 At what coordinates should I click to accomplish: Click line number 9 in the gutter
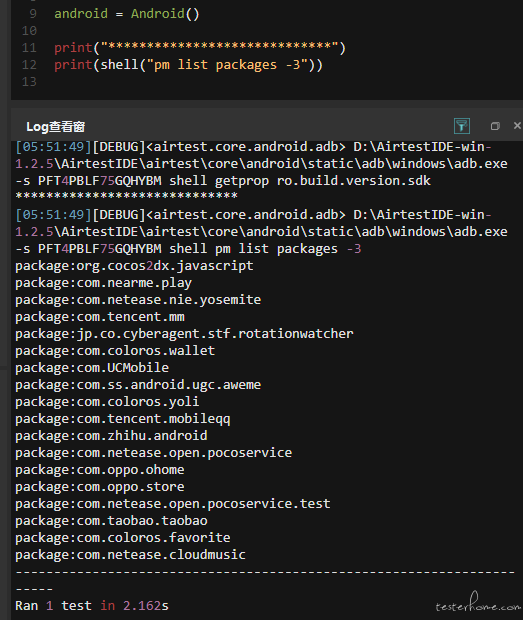33,14
